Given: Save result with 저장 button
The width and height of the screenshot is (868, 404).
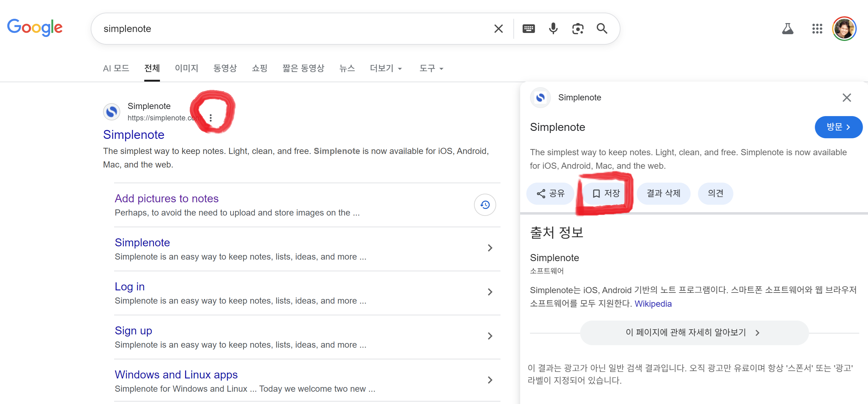Looking at the screenshot, I should coord(606,193).
